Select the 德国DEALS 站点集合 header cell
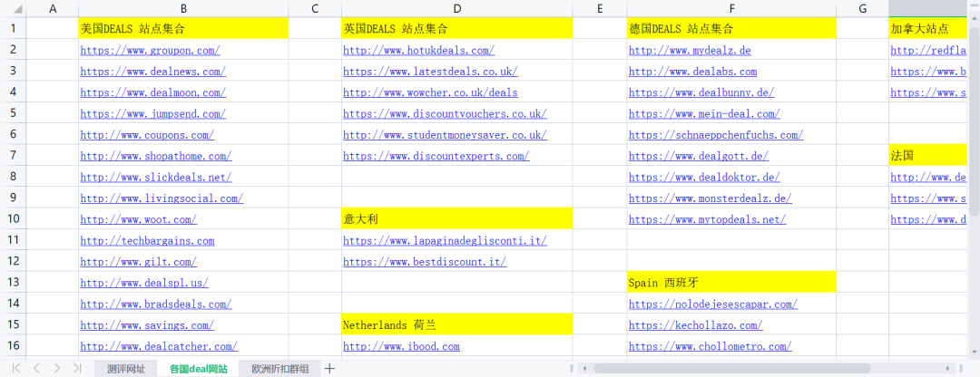Screen dimensions: 980x377 click(732, 28)
